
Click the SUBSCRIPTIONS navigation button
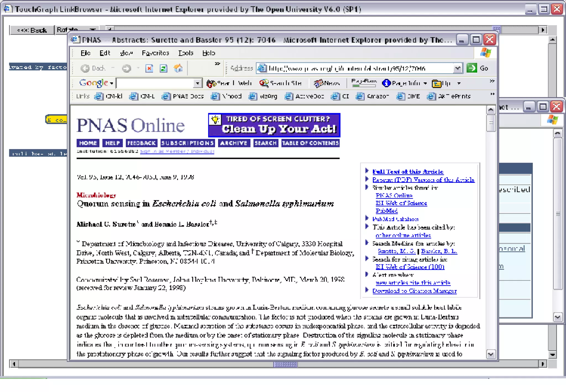coord(187,143)
